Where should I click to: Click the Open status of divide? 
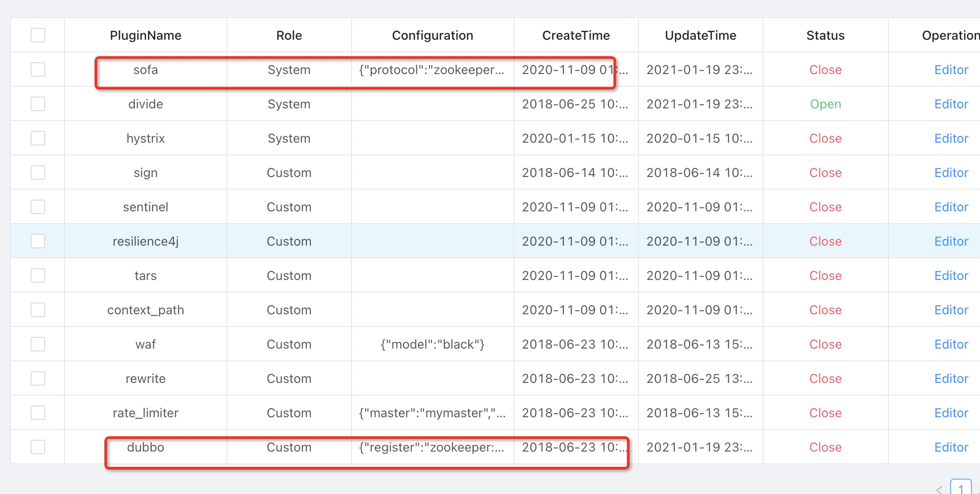coord(825,104)
